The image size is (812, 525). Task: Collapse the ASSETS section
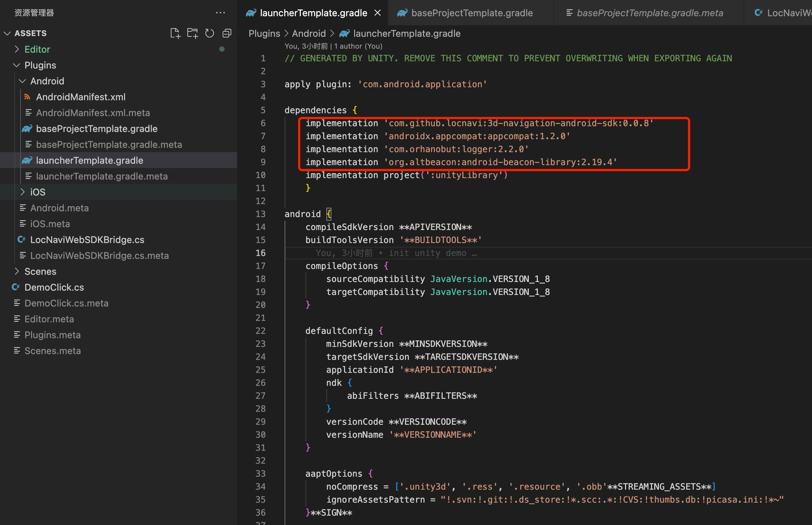pos(7,33)
